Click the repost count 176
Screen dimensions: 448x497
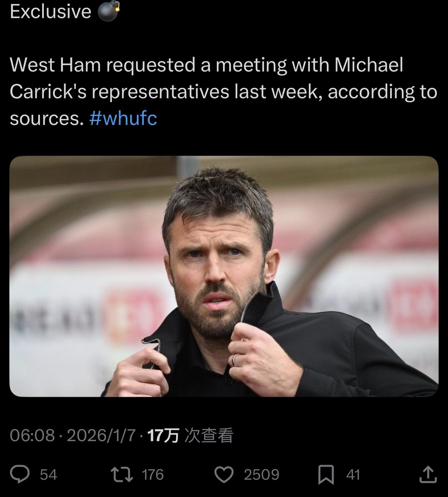tap(153, 475)
